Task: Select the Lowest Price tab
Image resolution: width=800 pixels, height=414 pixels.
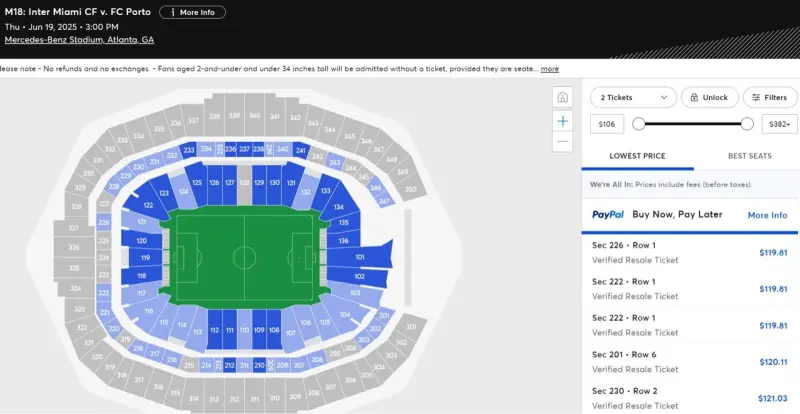Action: [x=637, y=156]
